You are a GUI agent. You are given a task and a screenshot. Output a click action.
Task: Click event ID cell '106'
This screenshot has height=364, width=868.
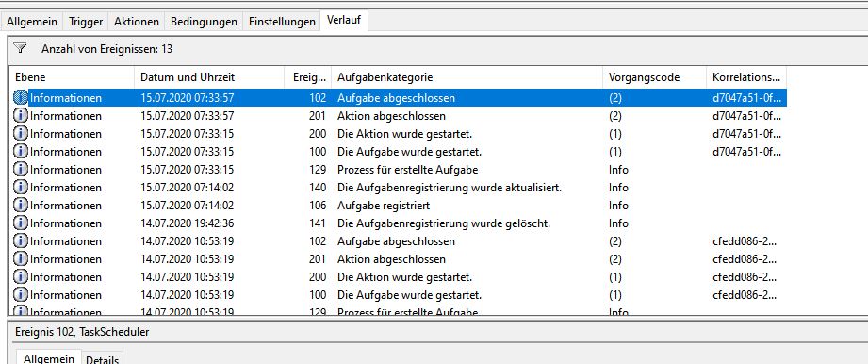click(x=318, y=206)
